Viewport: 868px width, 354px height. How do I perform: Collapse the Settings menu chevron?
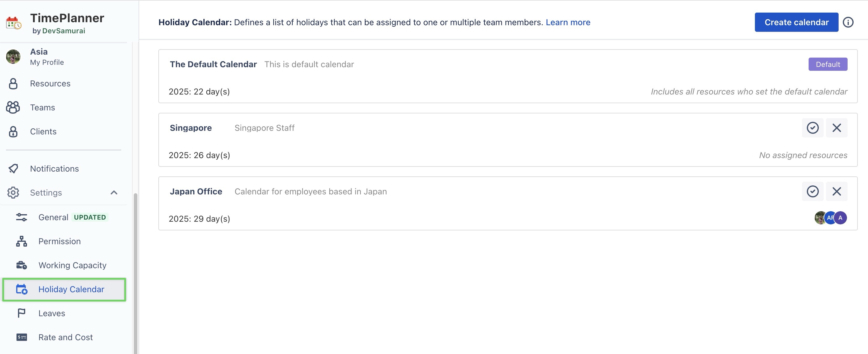[x=114, y=193]
